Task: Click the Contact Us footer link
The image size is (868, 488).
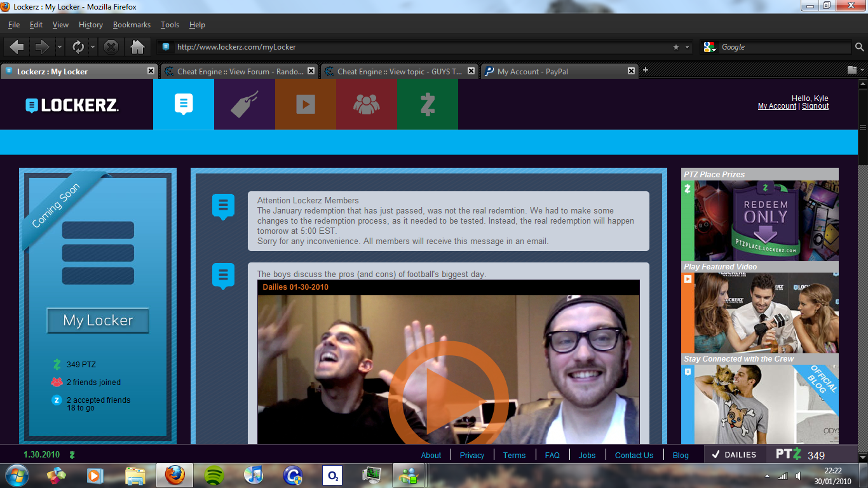Action: click(634, 455)
